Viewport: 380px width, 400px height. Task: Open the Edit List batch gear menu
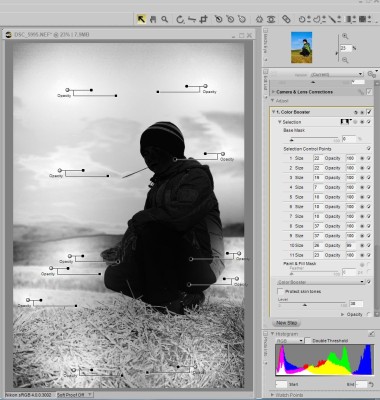(372, 74)
